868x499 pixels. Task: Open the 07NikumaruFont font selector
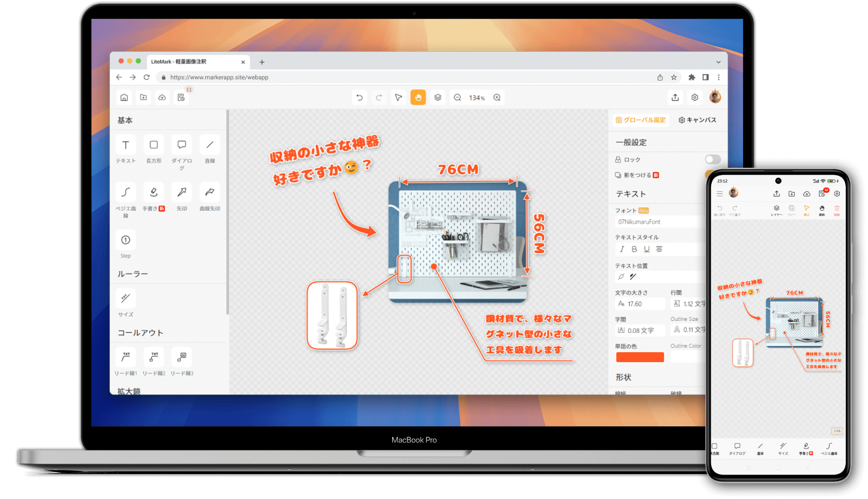tap(660, 222)
